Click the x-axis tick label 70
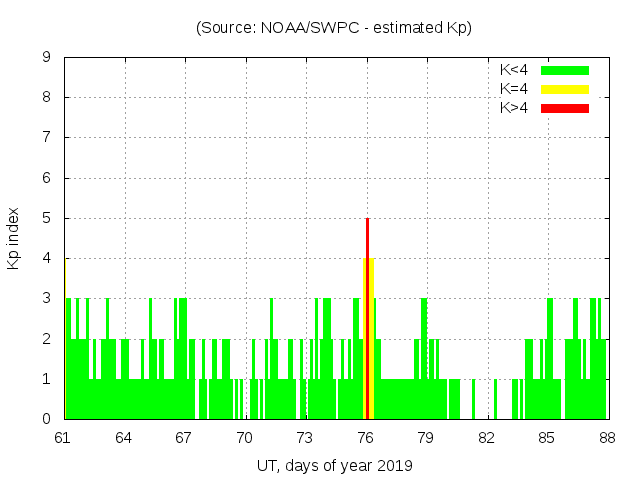This screenshot has height=480, width=640. 245,437
